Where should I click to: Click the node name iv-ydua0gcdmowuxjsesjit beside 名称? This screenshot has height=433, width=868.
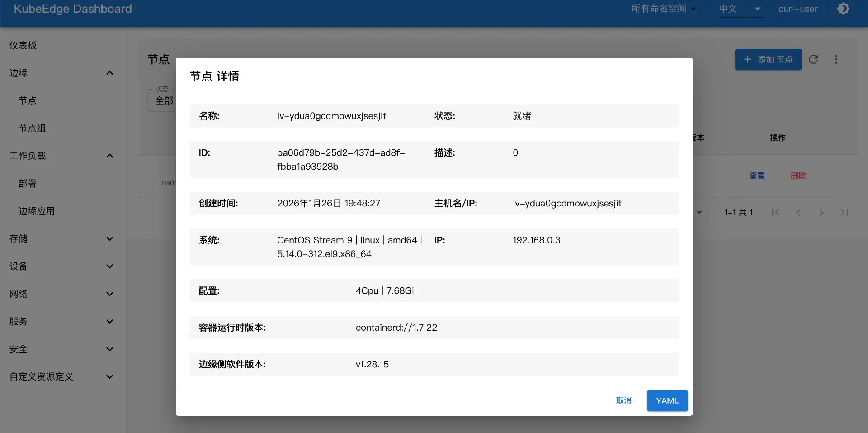(x=331, y=116)
